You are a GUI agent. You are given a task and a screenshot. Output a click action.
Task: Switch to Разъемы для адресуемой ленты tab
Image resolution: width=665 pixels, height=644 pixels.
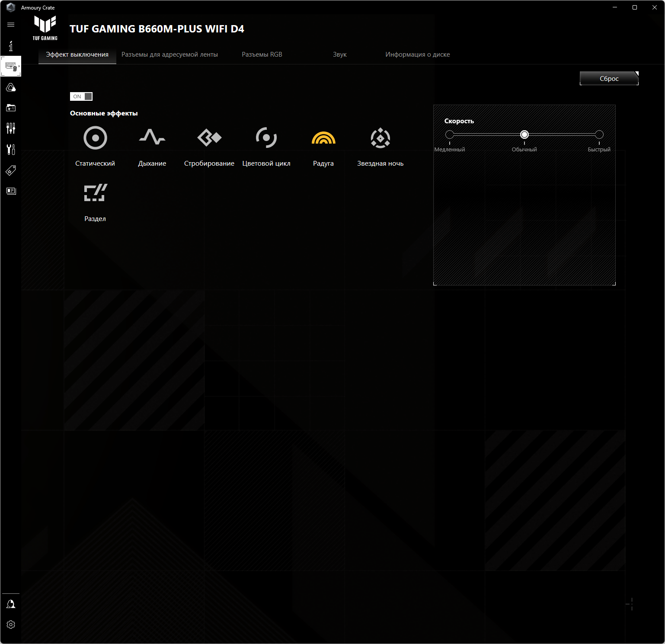click(x=169, y=54)
